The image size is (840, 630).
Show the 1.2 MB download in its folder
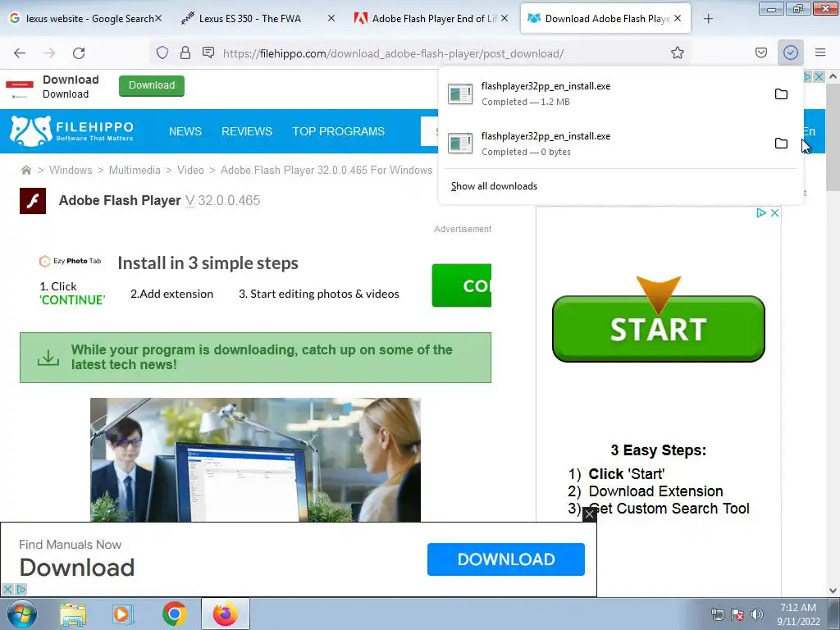[x=781, y=94]
